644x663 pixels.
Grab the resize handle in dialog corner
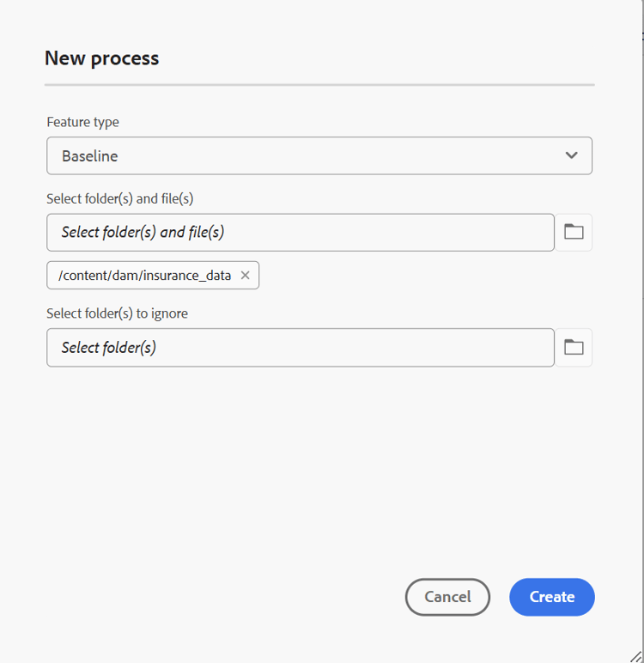click(636, 656)
